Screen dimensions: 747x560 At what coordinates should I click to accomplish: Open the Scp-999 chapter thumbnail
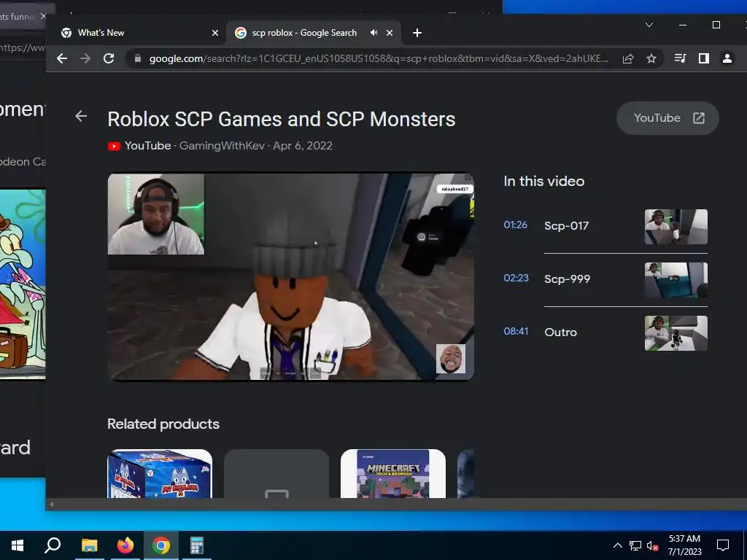point(676,280)
